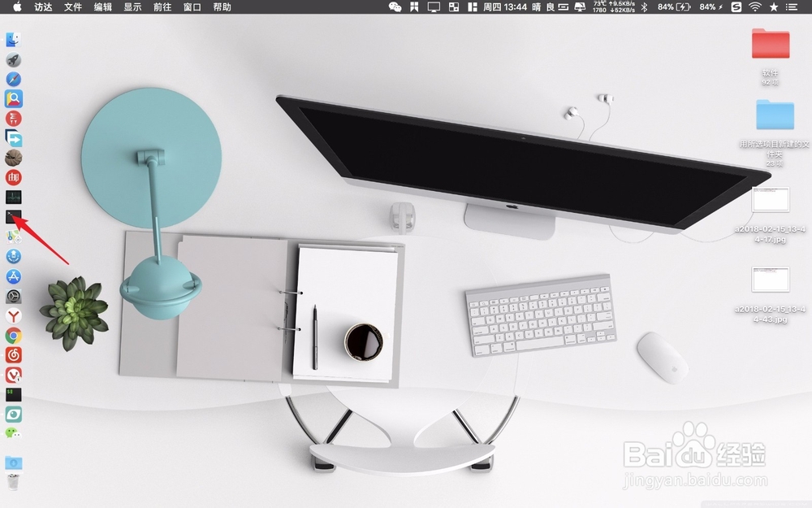Viewport: 812px width, 508px height.
Task: Open the blue arrow app in Dock
Action: pyautogui.click(x=14, y=138)
